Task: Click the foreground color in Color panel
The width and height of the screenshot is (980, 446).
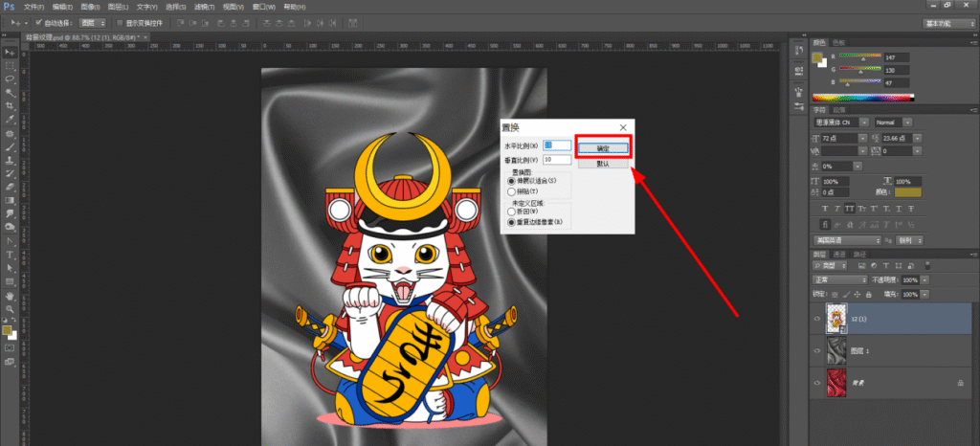Action: [817, 56]
